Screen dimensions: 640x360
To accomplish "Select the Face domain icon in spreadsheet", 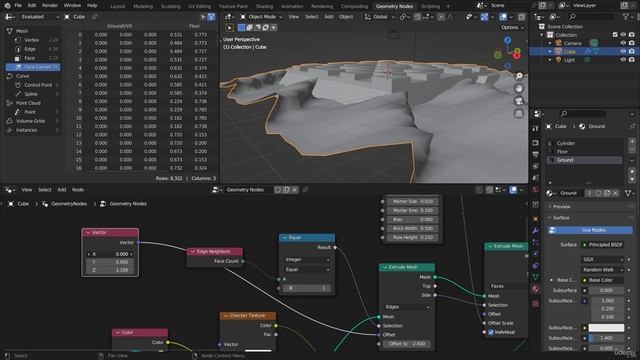I will pos(17,58).
